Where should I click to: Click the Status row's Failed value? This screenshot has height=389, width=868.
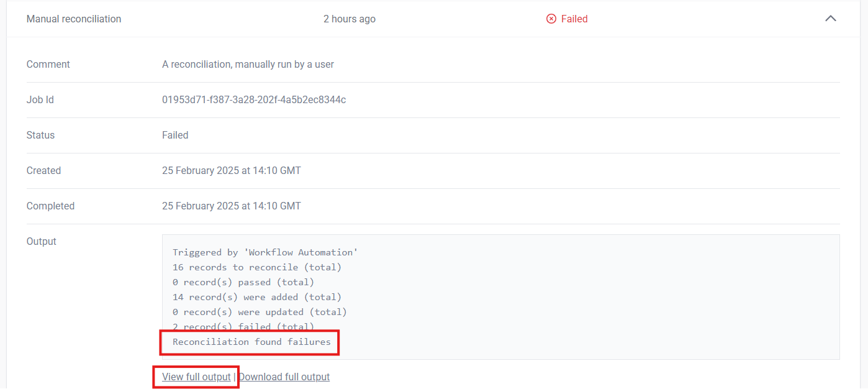(175, 135)
